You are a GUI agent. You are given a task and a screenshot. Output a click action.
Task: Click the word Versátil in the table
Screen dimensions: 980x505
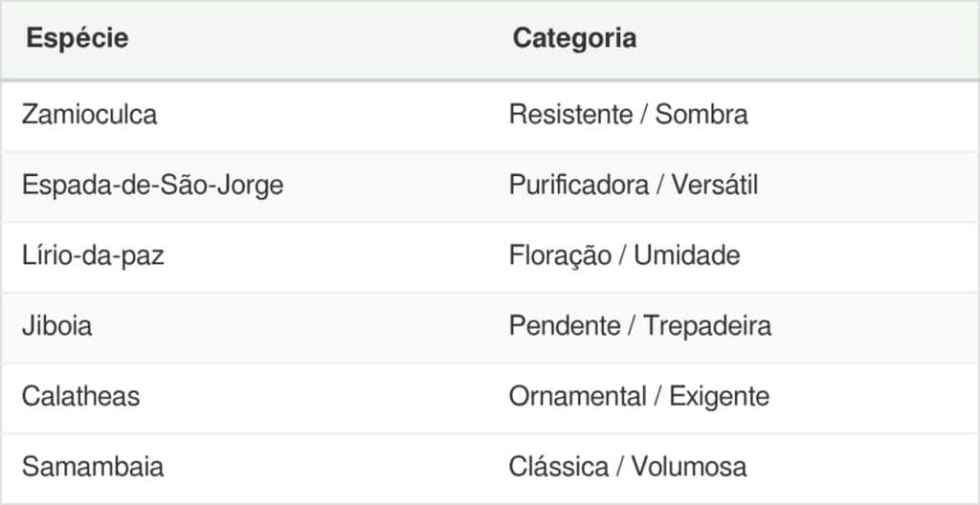714,185
